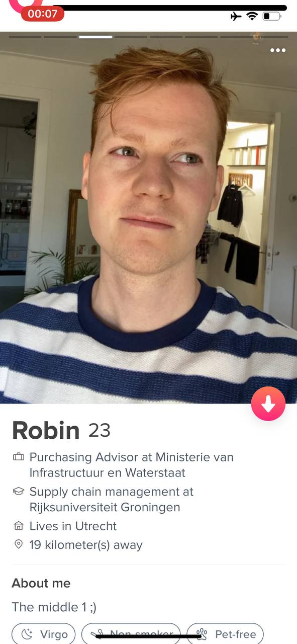Open the three-dot more options menu
Image resolution: width=297 pixels, height=644 pixels.
click(x=278, y=50)
